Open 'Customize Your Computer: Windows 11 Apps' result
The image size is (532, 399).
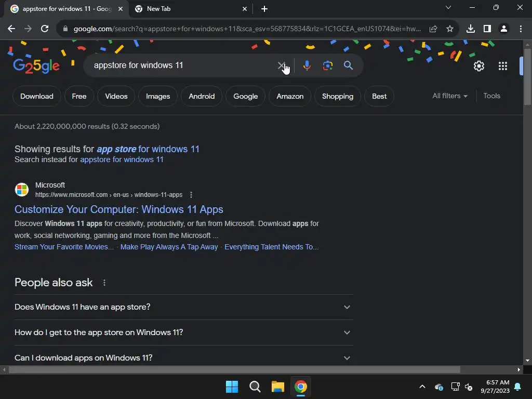[x=119, y=209]
